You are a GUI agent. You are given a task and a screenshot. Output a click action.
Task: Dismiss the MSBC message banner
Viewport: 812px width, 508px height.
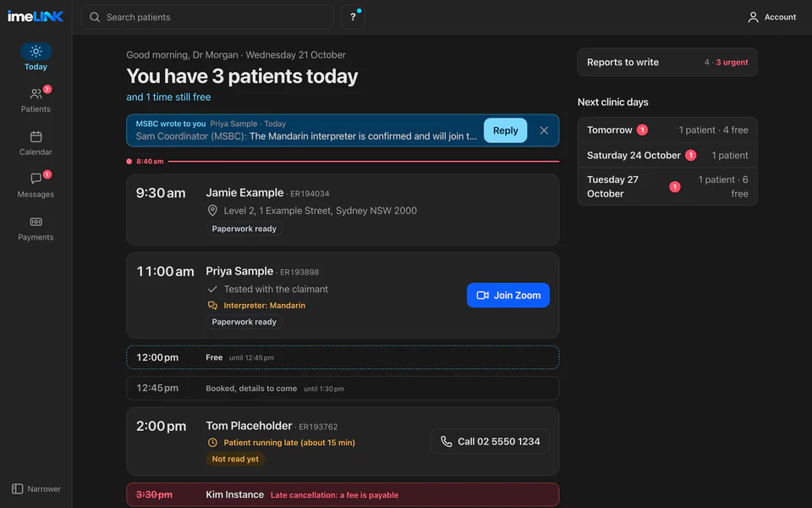[544, 130]
